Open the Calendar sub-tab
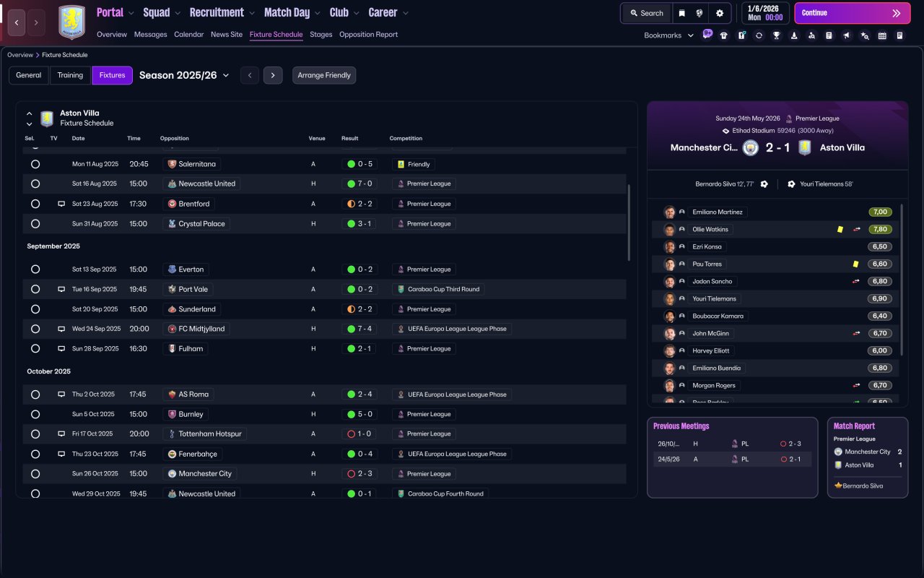Image resolution: width=924 pixels, height=578 pixels. (189, 35)
